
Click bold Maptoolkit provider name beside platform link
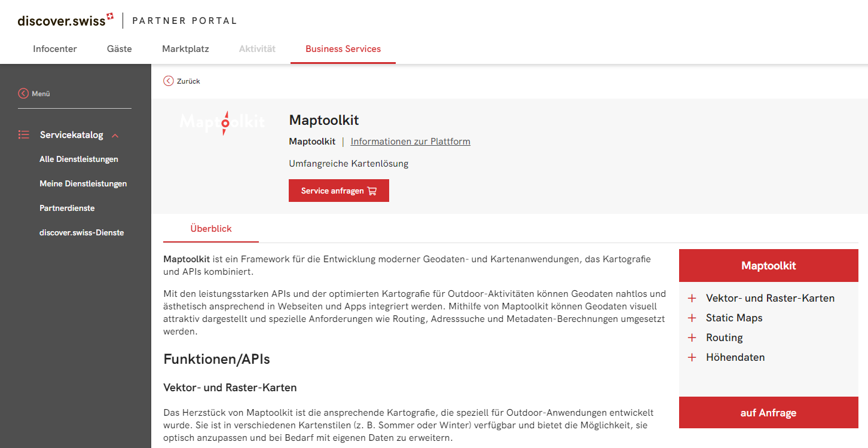(x=312, y=142)
